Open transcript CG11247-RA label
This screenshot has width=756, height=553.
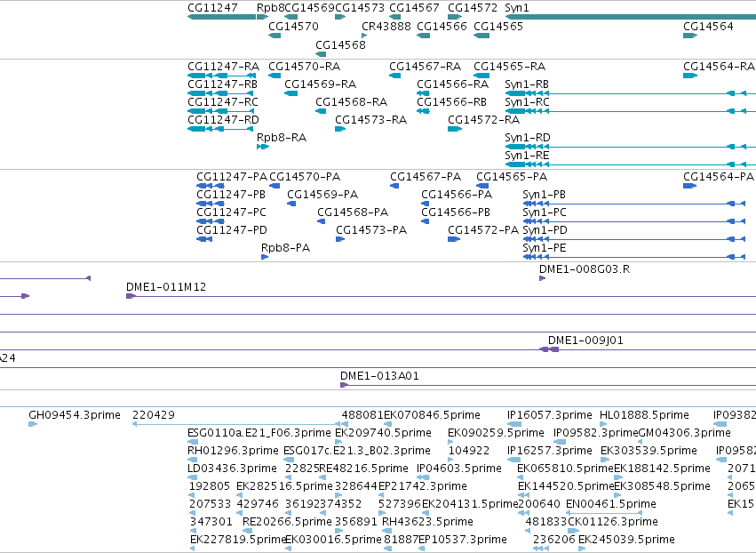point(223,66)
